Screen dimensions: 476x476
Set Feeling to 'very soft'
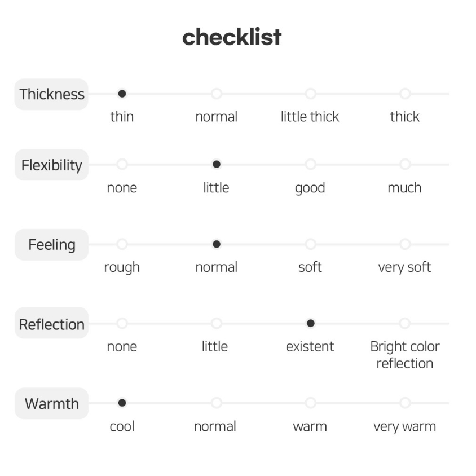tap(405, 244)
